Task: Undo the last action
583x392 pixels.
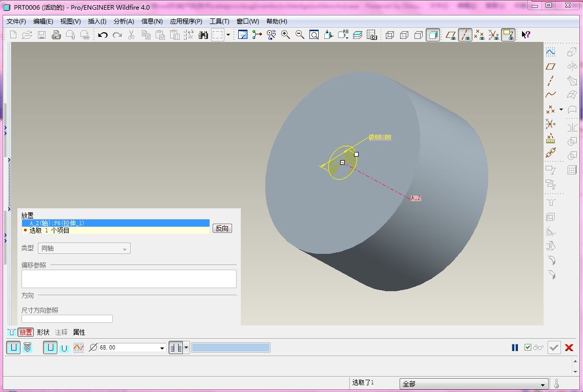Action: [102, 35]
